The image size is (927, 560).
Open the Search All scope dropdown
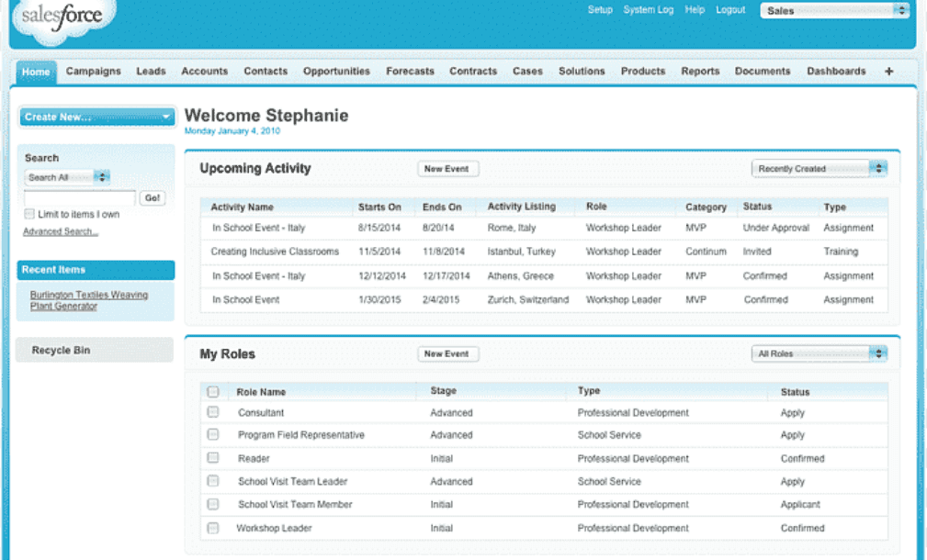click(x=68, y=177)
